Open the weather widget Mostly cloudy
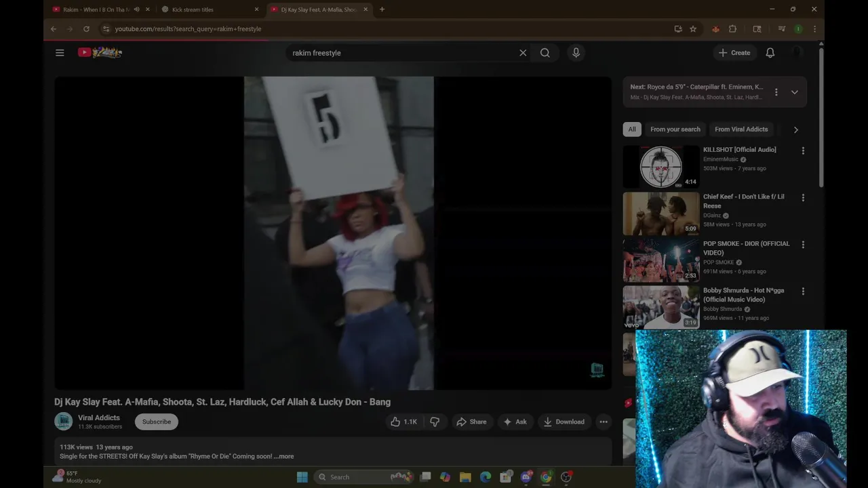The height and width of the screenshot is (488, 868). [x=77, y=477]
